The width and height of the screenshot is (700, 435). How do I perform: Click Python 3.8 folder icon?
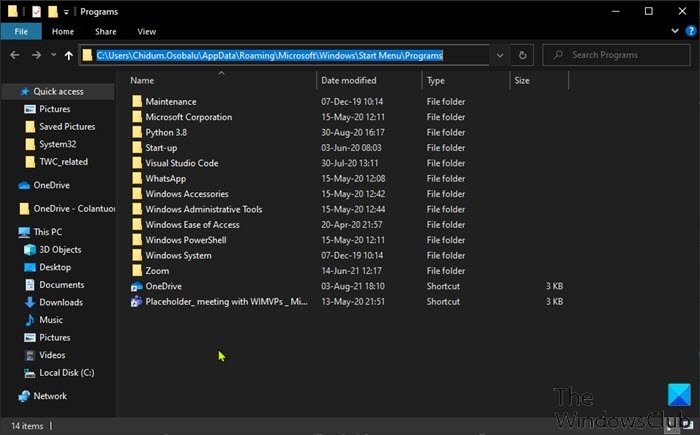pos(137,133)
